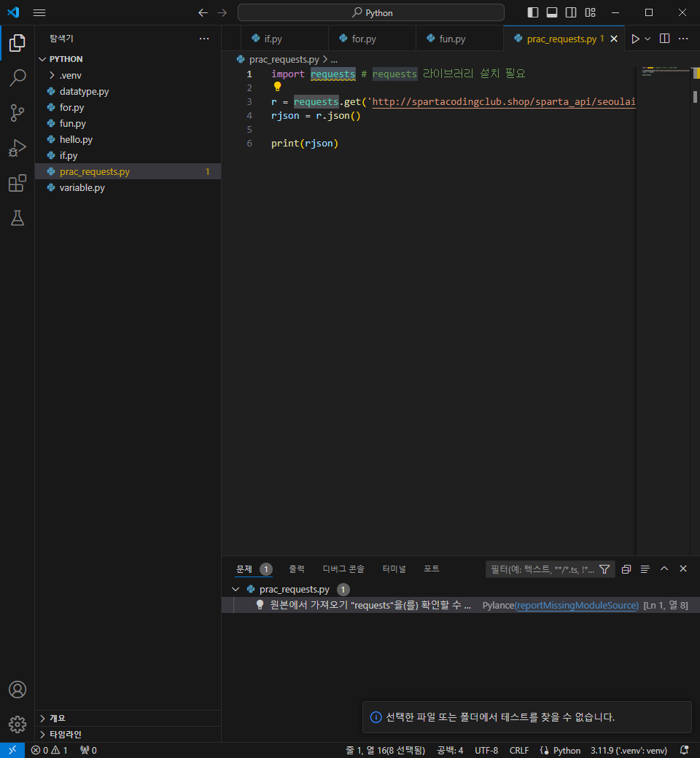Open the Source Control view

(x=17, y=113)
